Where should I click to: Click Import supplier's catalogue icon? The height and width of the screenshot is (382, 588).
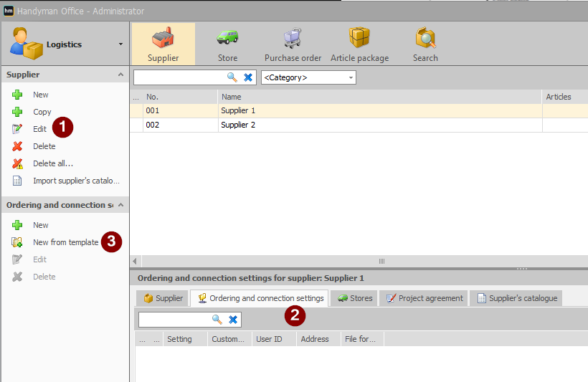click(x=17, y=181)
